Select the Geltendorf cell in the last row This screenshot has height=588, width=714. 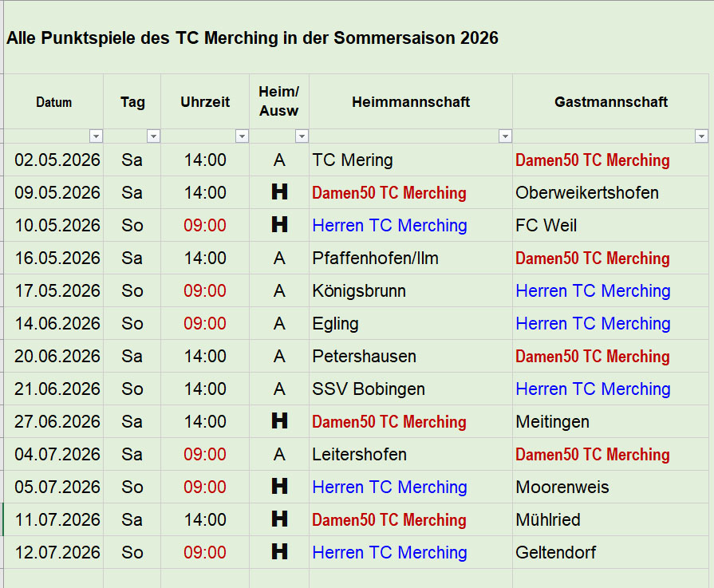(556, 553)
